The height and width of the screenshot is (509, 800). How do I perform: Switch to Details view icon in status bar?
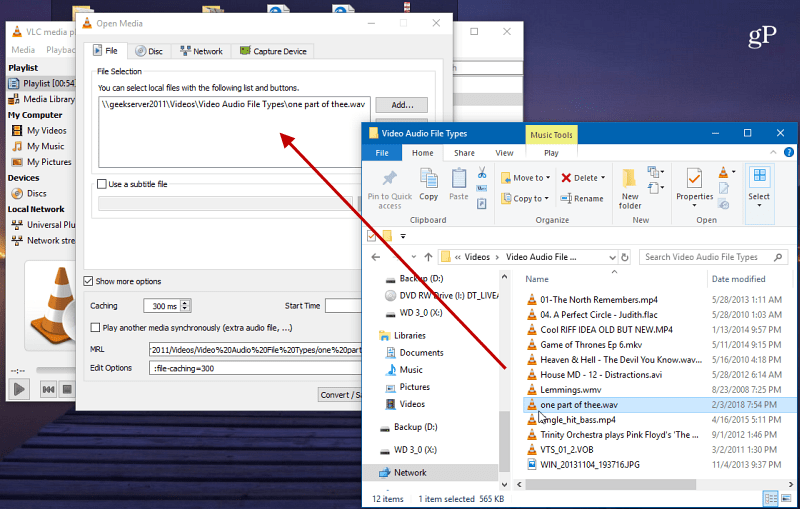(770, 498)
